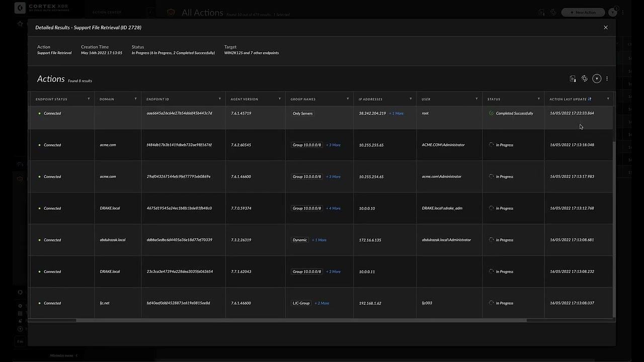Select endpoint ID 4675d19545a24ec1b8fc1b6e81fb48c0
The width and height of the screenshot is (644, 362).
(179, 208)
